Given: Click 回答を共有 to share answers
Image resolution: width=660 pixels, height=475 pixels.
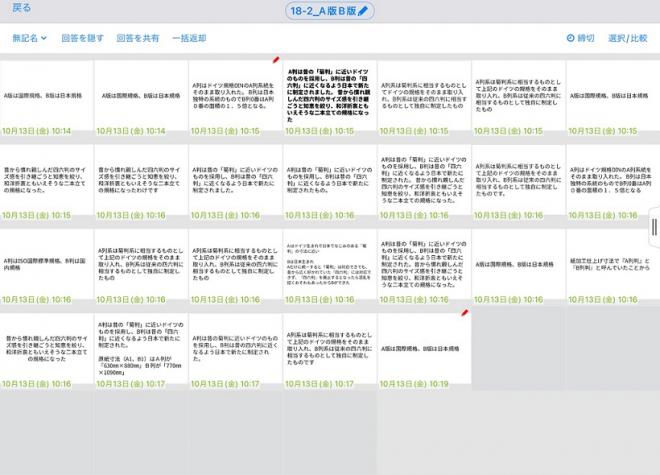Looking at the screenshot, I should (x=137, y=38).
